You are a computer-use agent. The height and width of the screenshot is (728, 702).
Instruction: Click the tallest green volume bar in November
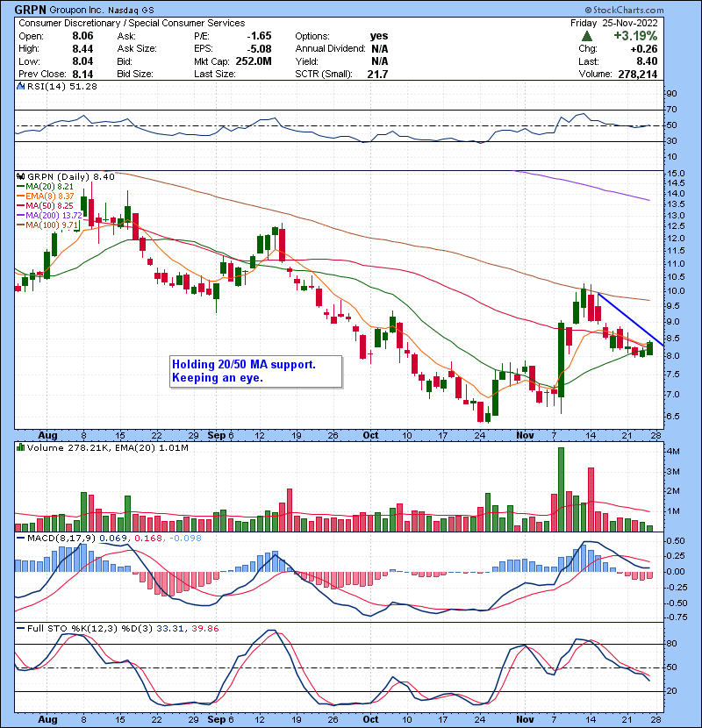[x=561, y=489]
